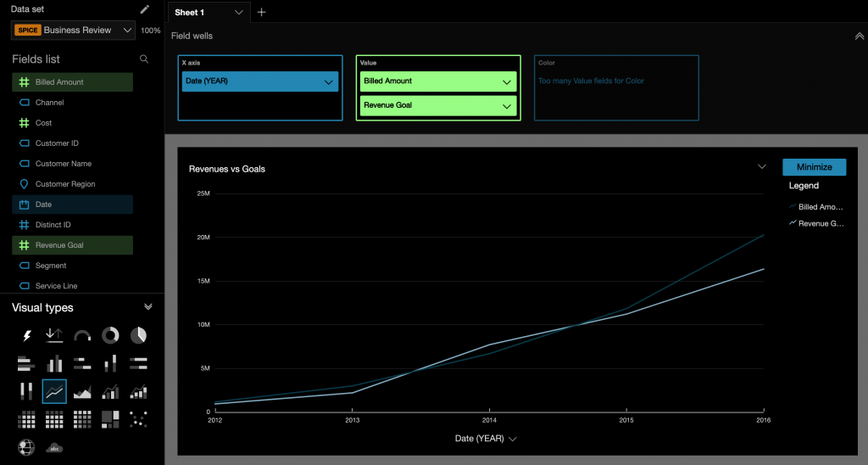Select the tree map visual type
Image resolution: width=868 pixels, height=465 pixels.
pos(110,419)
